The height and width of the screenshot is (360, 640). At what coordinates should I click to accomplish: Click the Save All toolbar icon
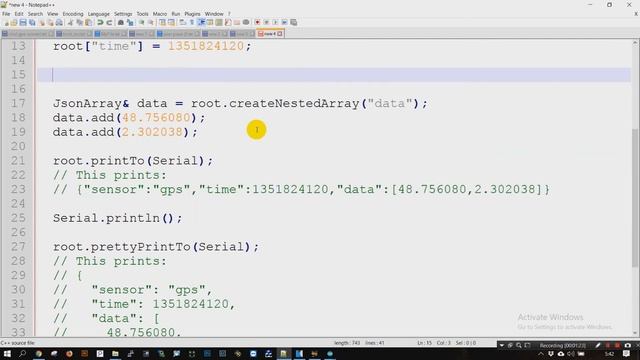[32, 22]
